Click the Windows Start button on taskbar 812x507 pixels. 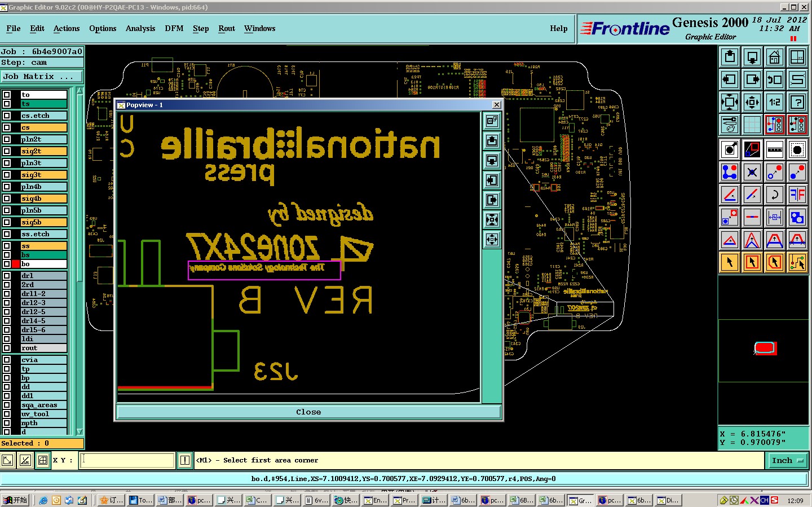tap(15, 500)
